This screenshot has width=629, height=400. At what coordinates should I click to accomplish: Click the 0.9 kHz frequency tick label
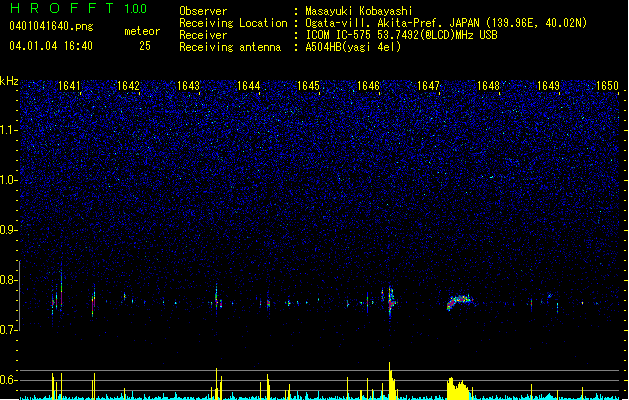[x=8, y=230]
